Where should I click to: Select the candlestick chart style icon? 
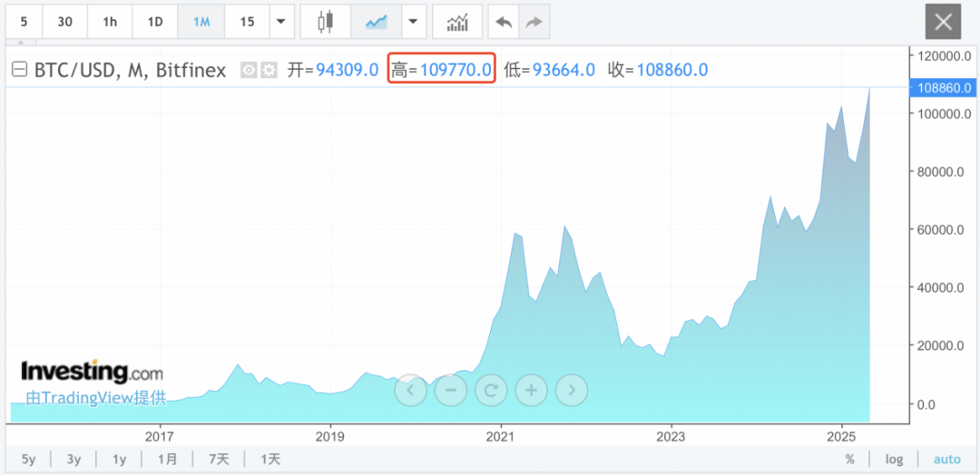[x=326, y=22]
